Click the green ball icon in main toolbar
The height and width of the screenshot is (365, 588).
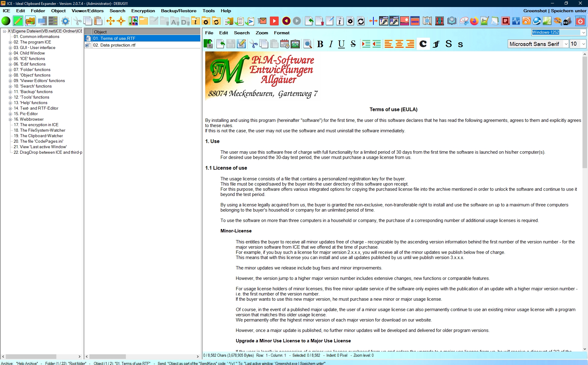tap(6, 21)
